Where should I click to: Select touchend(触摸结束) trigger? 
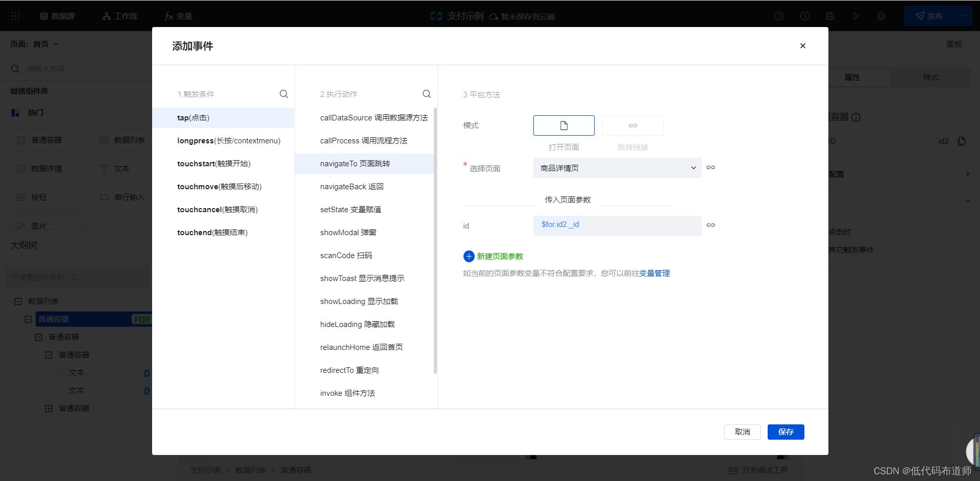click(x=223, y=233)
